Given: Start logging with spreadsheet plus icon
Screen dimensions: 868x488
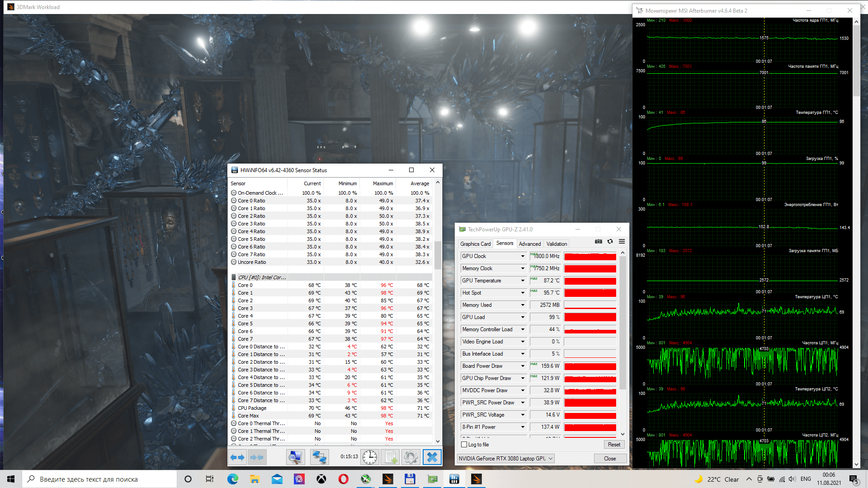Looking at the screenshot, I should [391, 457].
